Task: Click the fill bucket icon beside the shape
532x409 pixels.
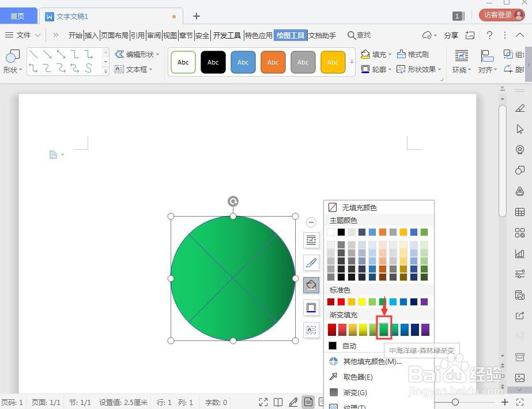Action: pos(311,285)
